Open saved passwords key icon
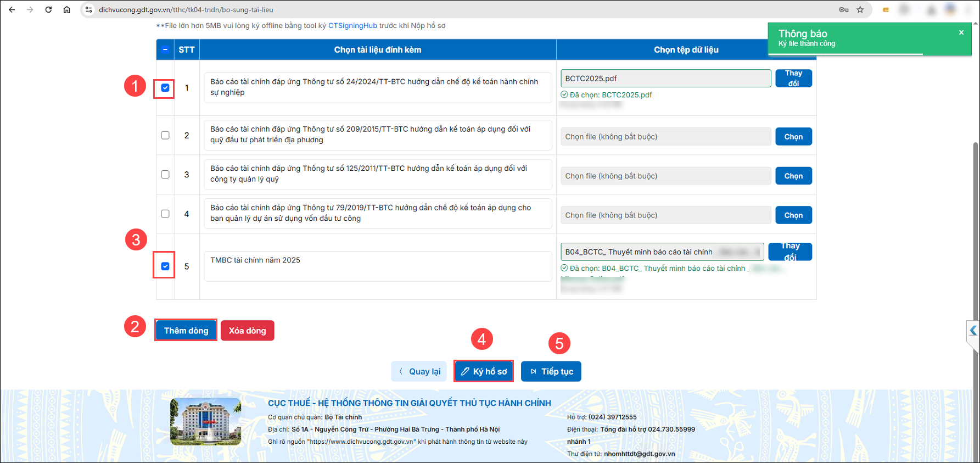The image size is (980, 463). pos(844,9)
